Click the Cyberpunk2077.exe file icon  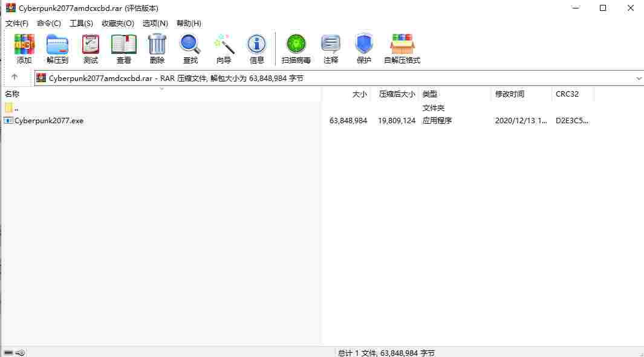point(8,120)
